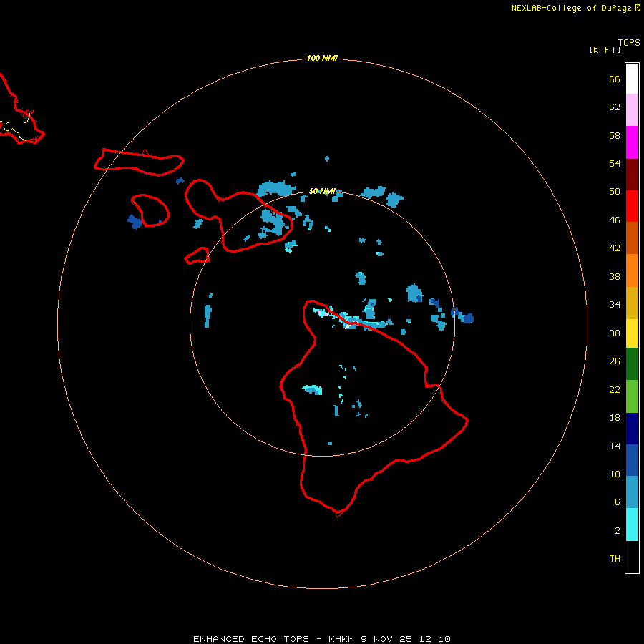
Task: Click the legend value 26
Action: [x=615, y=361]
